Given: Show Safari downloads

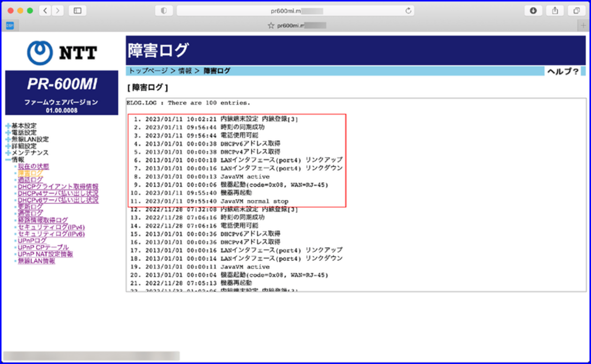Looking at the screenshot, I should click(533, 11).
